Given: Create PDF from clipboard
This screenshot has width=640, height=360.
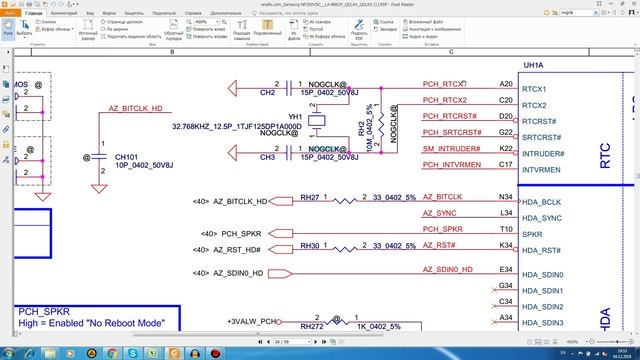Looking at the screenshot, I should 324,36.
